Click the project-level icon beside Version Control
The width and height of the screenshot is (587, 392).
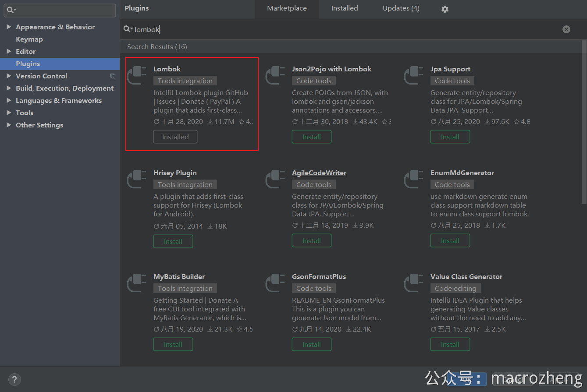113,76
